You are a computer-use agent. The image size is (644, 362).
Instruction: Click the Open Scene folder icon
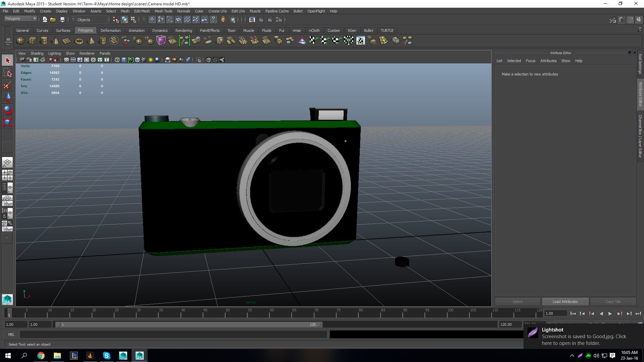tap(53, 20)
